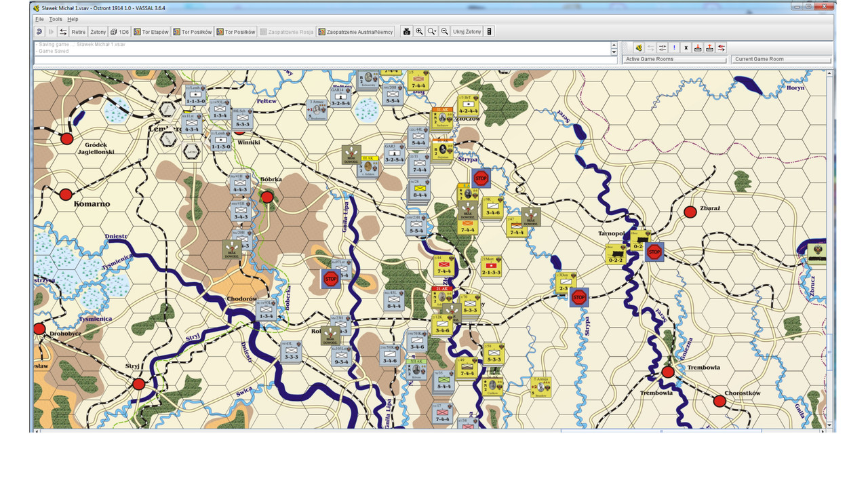Open Tor Posiłków beside Tor Etapów
868x487 pixels.
(193, 32)
